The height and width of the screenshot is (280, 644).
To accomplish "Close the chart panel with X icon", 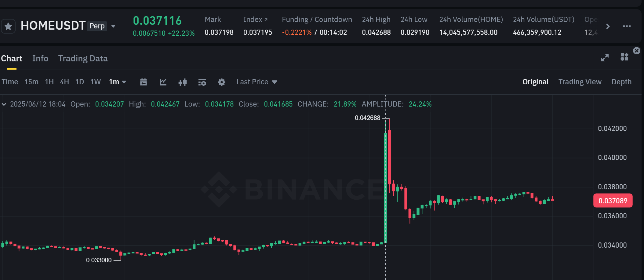I will pyautogui.click(x=637, y=51).
